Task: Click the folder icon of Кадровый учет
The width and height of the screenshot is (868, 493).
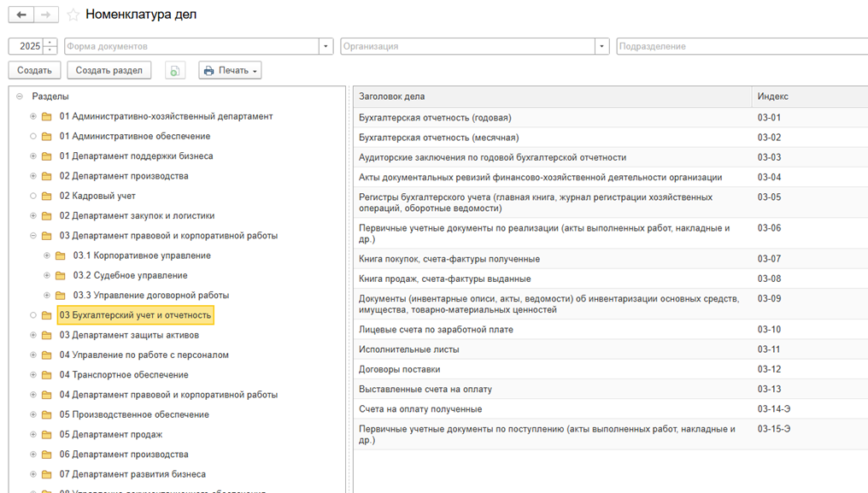Action: pos(47,197)
